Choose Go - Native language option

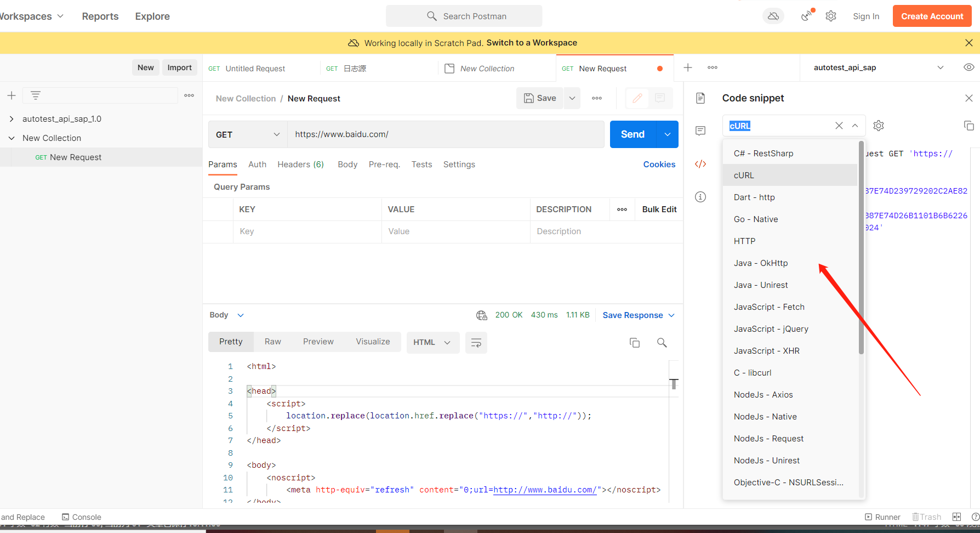tap(790, 219)
